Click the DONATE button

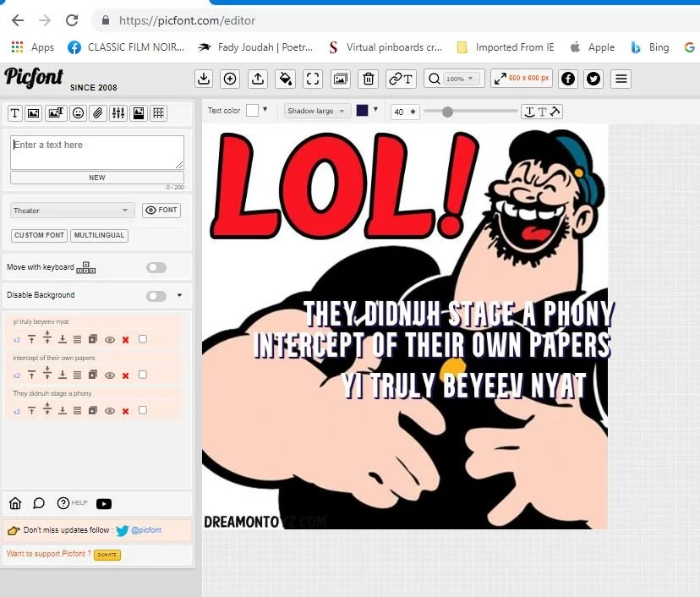point(107,555)
